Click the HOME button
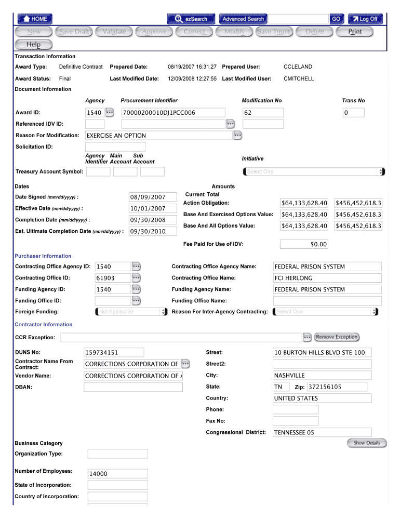The image size is (400, 532). tap(35, 19)
